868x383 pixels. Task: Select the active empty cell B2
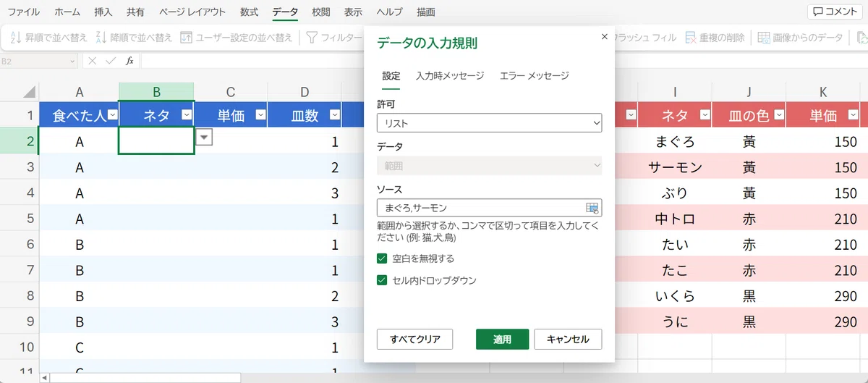click(156, 141)
